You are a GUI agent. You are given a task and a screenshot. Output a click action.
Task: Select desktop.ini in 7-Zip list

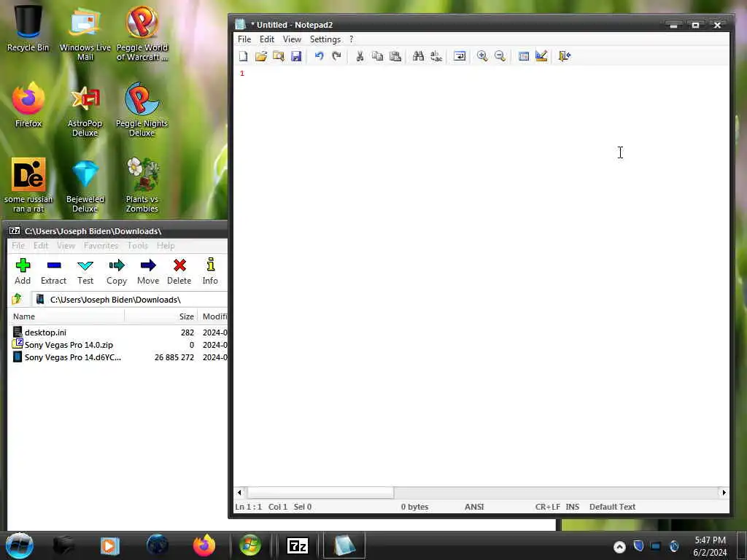click(x=45, y=332)
